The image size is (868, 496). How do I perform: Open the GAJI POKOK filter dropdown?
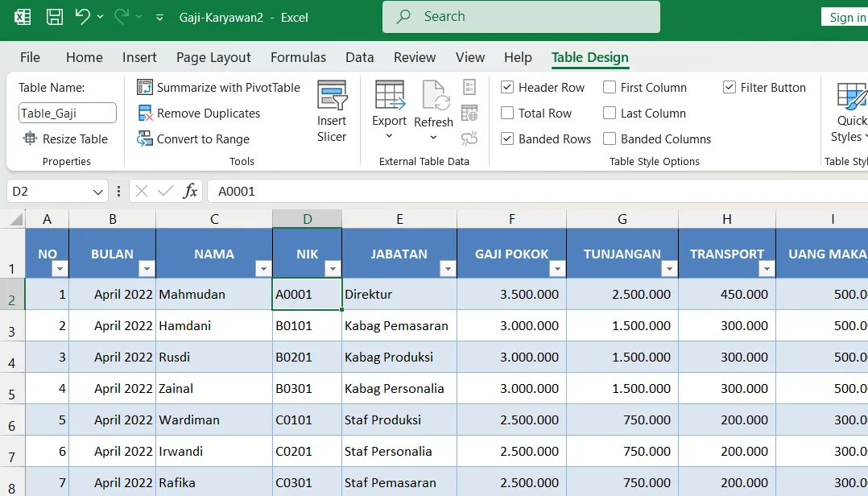point(557,269)
